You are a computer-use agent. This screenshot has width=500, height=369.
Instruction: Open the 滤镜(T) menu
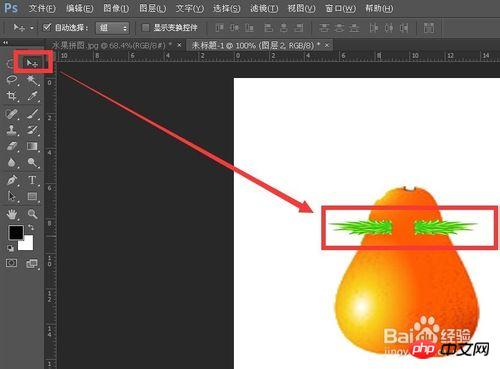[264, 8]
